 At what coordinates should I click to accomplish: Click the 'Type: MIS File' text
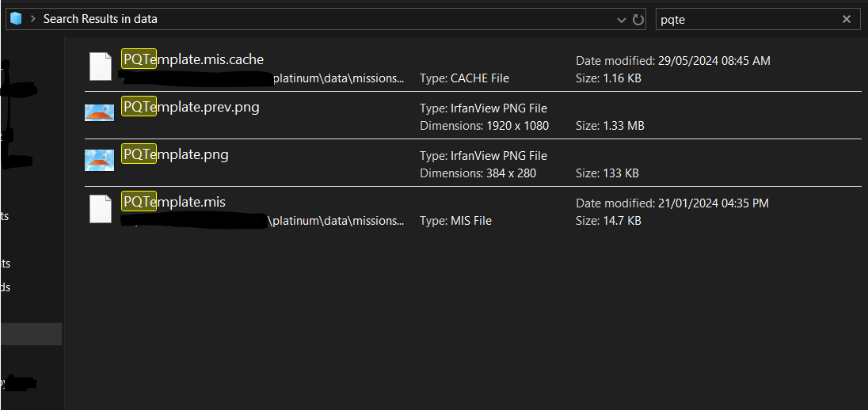pos(455,221)
